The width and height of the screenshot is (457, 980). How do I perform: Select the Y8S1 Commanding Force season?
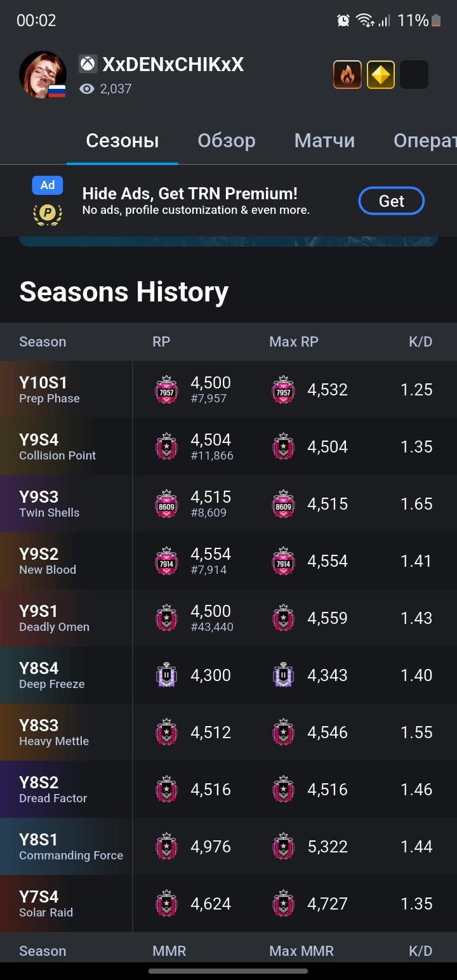tap(70, 847)
